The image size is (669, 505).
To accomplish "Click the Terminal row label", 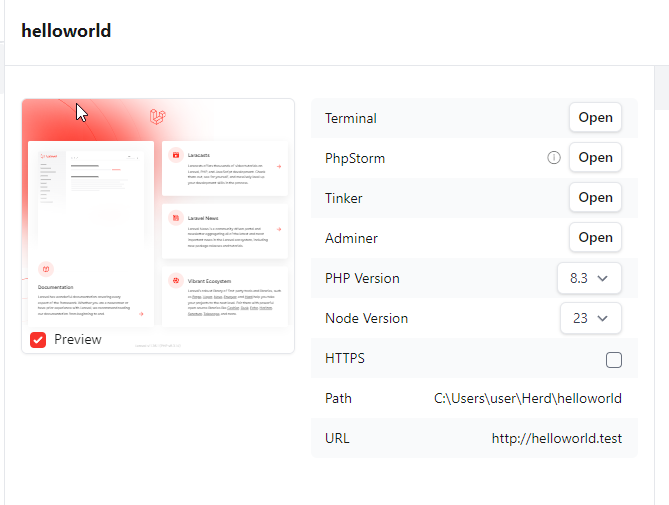I will [x=351, y=118].
